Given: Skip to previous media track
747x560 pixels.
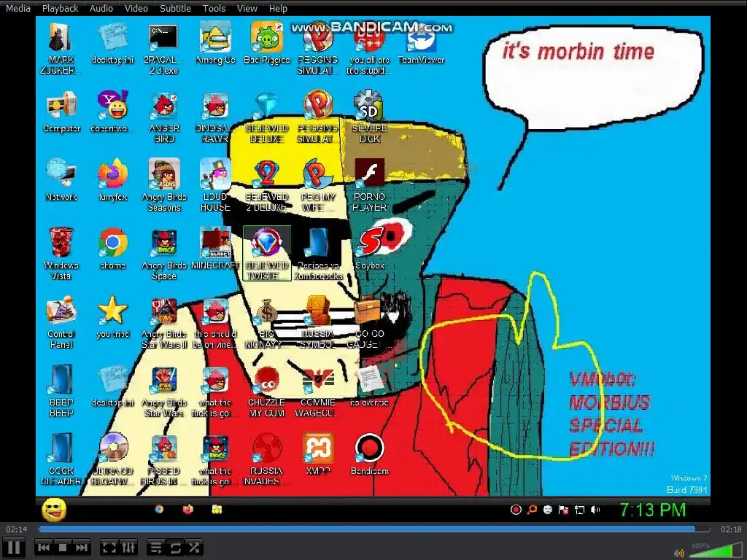Looking at the screenshot, I should (43, 548).
